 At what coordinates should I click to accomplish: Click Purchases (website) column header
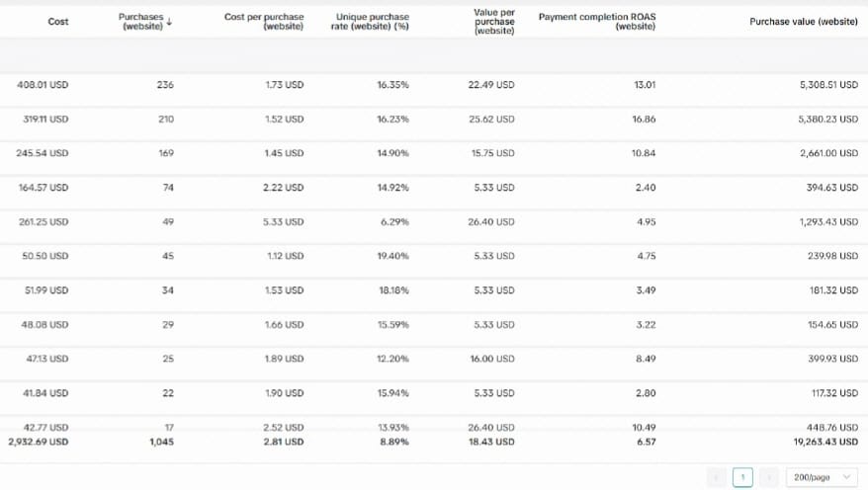pyautogui.click(x=140, y=21)
